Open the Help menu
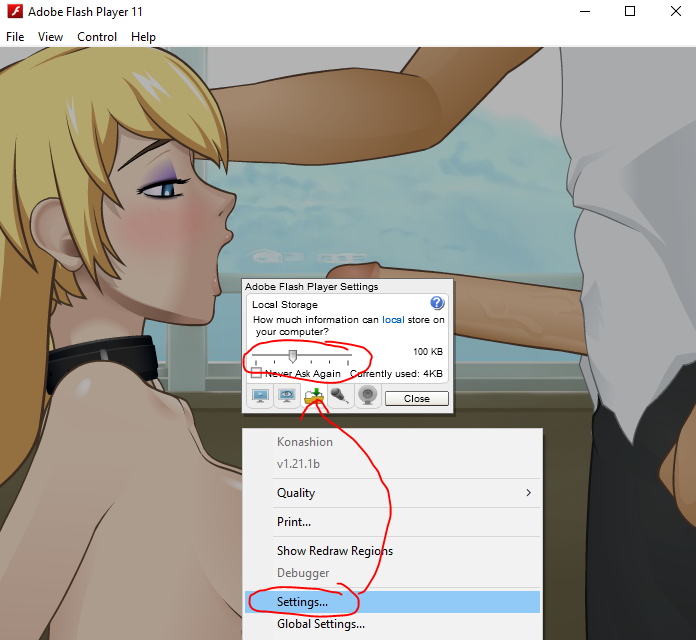696x640 pixels. coord(143,37)
